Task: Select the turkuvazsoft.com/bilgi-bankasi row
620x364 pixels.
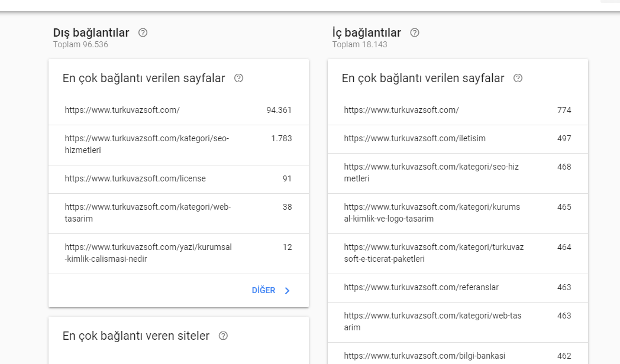Action: coord(458,355)
